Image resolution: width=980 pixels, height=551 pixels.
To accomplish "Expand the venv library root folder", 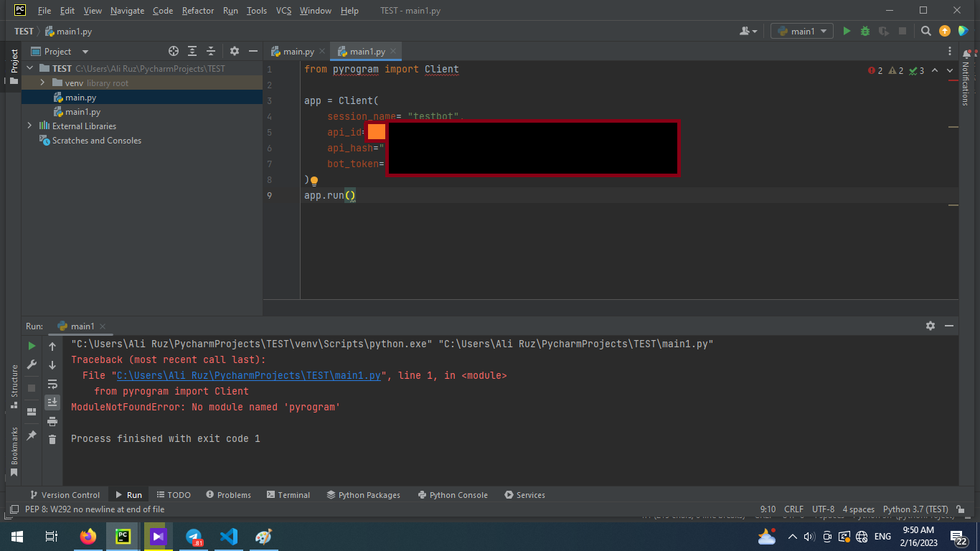I will [42, 83].
